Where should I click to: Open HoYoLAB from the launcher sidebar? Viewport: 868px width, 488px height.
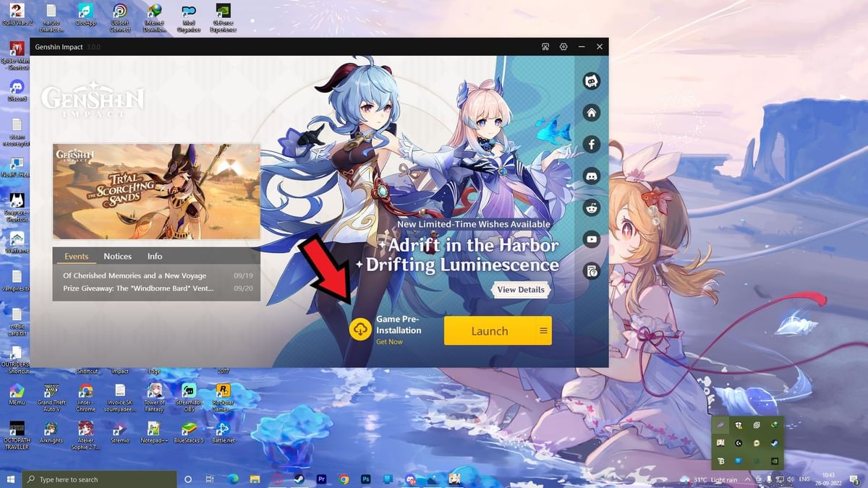pos(592,81)
